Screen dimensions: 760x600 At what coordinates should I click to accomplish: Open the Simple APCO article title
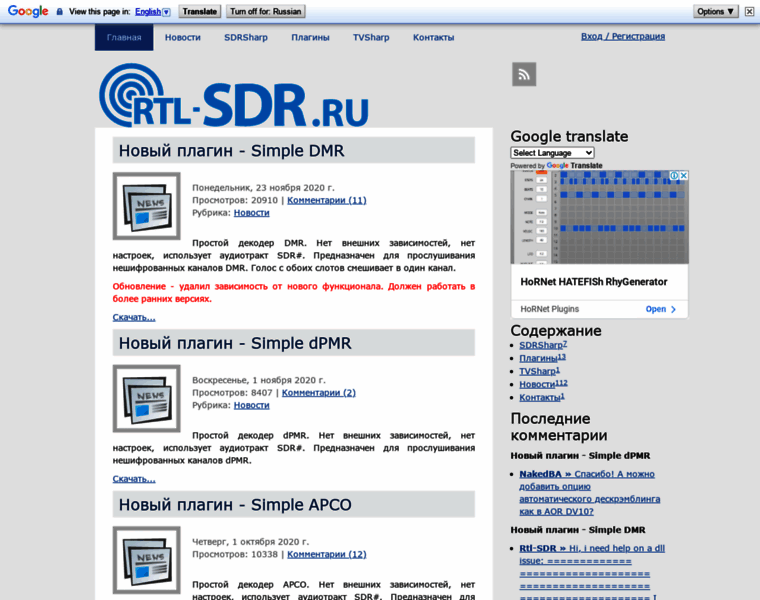[x=235, y=505]
